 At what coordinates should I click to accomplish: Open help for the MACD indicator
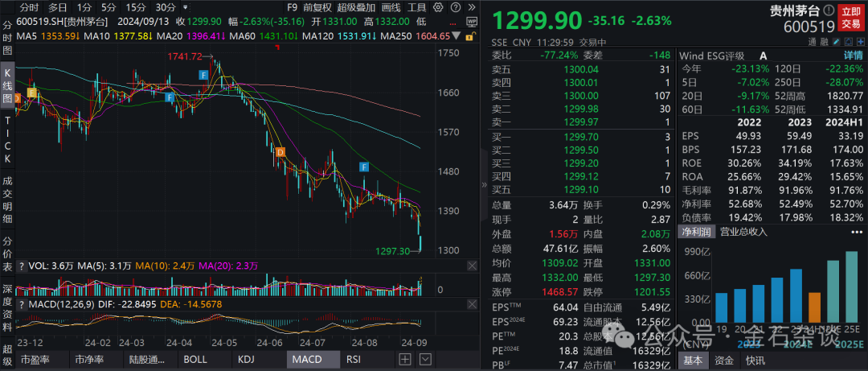point(23,304)
